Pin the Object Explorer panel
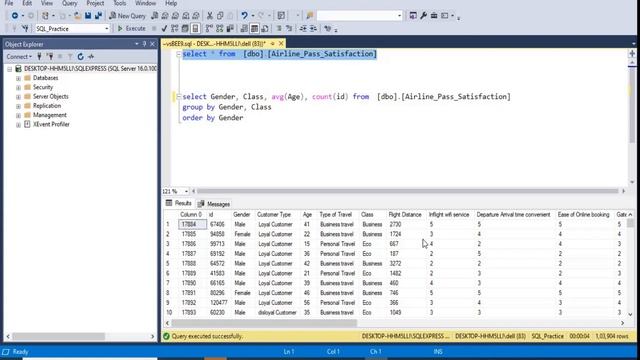 [144, 44]
